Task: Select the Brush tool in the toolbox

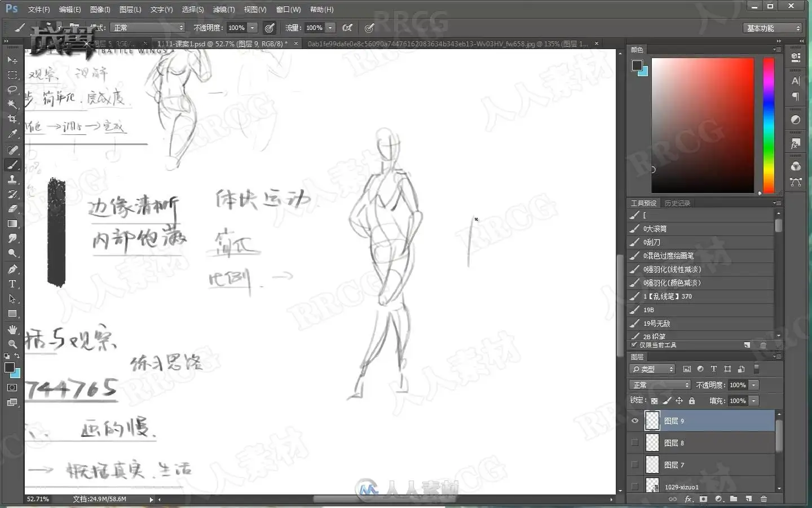Action: (x=12, y=164)
